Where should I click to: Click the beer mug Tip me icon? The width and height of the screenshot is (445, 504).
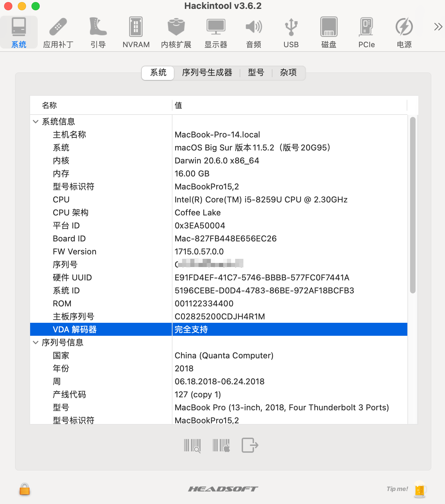(420, 489)
